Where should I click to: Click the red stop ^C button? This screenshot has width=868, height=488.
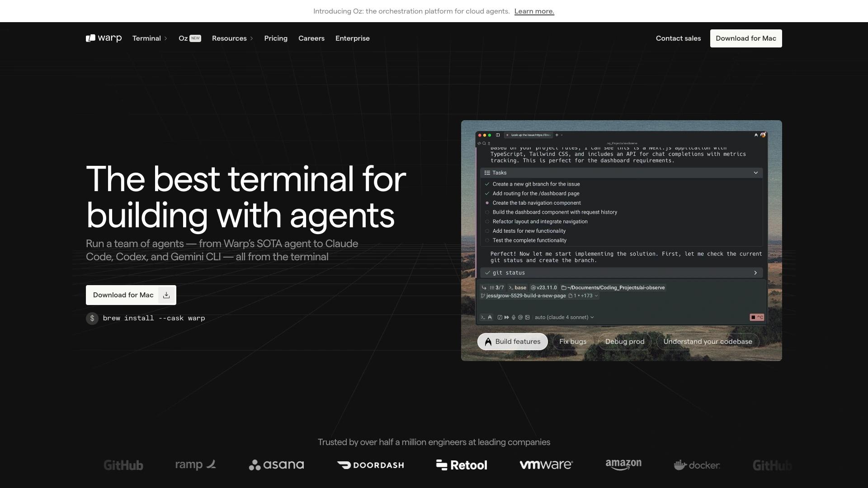tap(757, 317)
